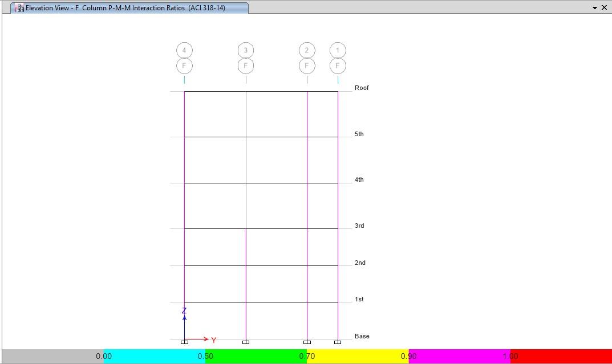This screenshot has height=364, width=612.
Task: Select the support at grid 2 base
Action: tap(307, 342)
